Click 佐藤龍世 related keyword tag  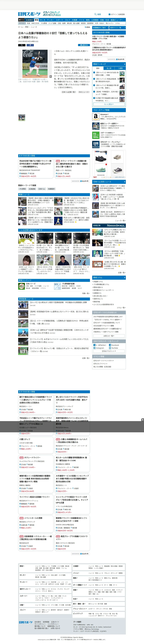tap(51, 189)
